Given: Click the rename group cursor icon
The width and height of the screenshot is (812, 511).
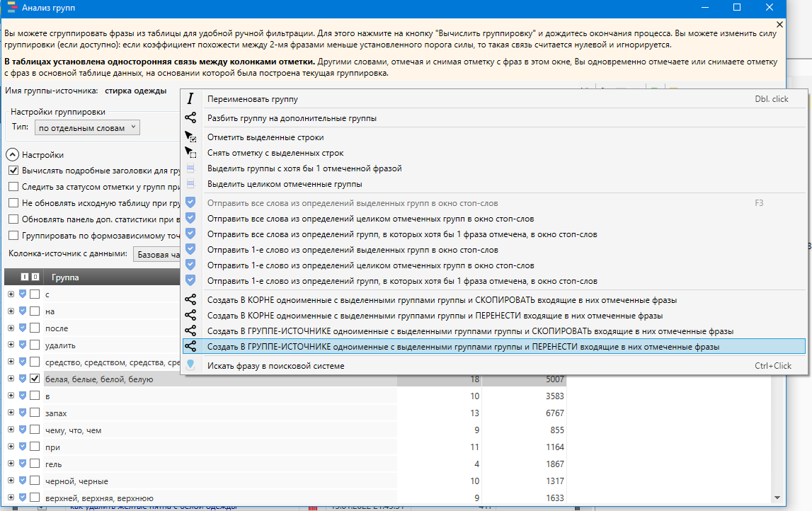Looking at the screenshot, I should pyautogui.click(x=190, y=99).
